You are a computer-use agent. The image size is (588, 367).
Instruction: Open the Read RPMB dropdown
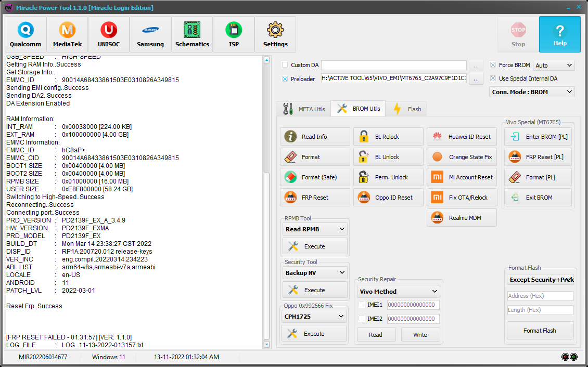coord(315,229)
